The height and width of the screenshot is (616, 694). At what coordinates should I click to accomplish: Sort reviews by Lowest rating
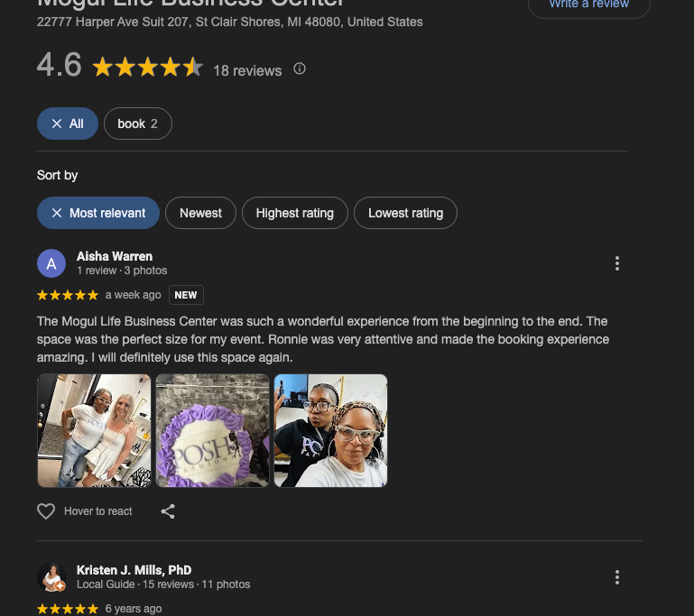tap(405, 213)
